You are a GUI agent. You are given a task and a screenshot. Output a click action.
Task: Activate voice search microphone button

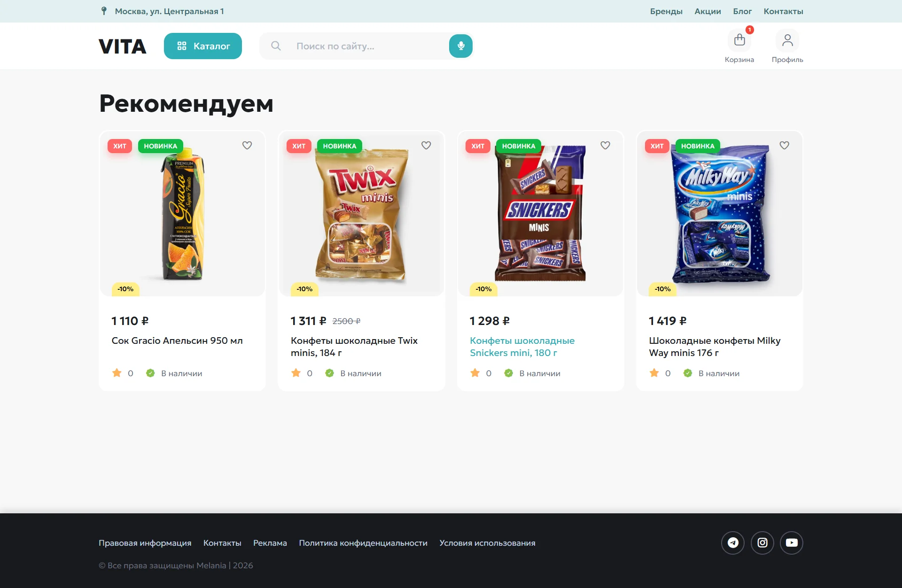[x=461, y=46]
